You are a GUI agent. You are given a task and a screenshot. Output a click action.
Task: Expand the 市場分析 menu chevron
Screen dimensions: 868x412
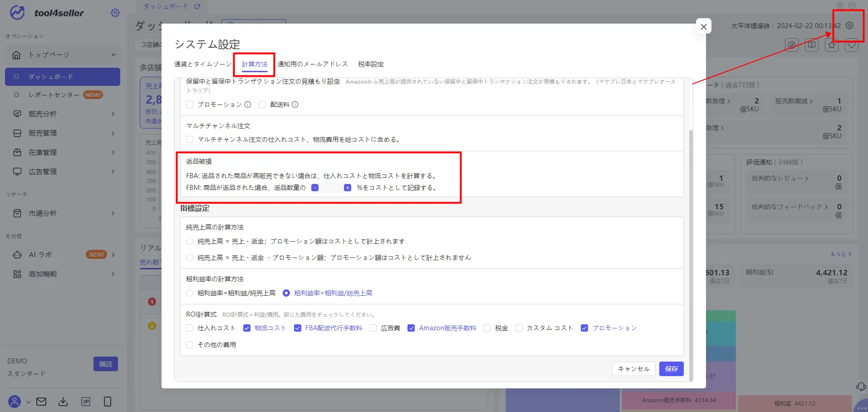[113, 213]
